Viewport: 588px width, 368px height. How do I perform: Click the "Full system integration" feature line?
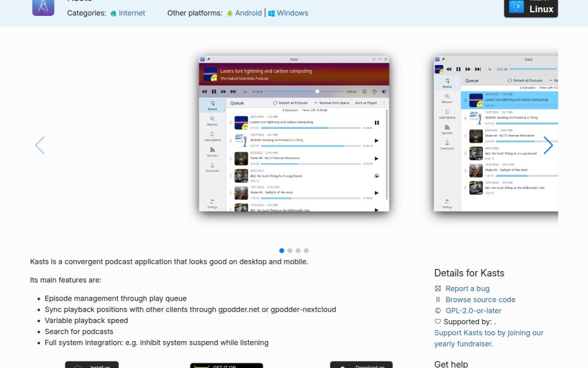(x=156, y=342)
